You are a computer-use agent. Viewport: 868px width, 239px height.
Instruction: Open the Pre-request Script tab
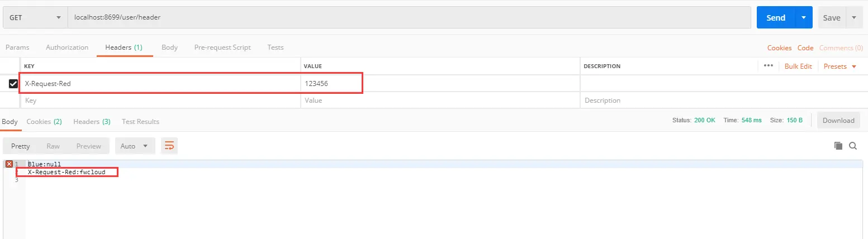[x=222, y=47]
